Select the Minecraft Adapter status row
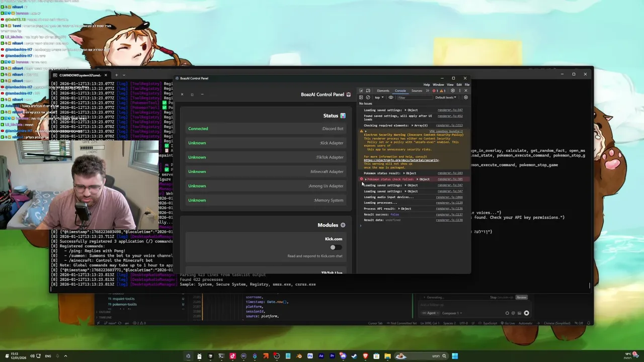This screenshot has height=362, width=644. point(266,171)
